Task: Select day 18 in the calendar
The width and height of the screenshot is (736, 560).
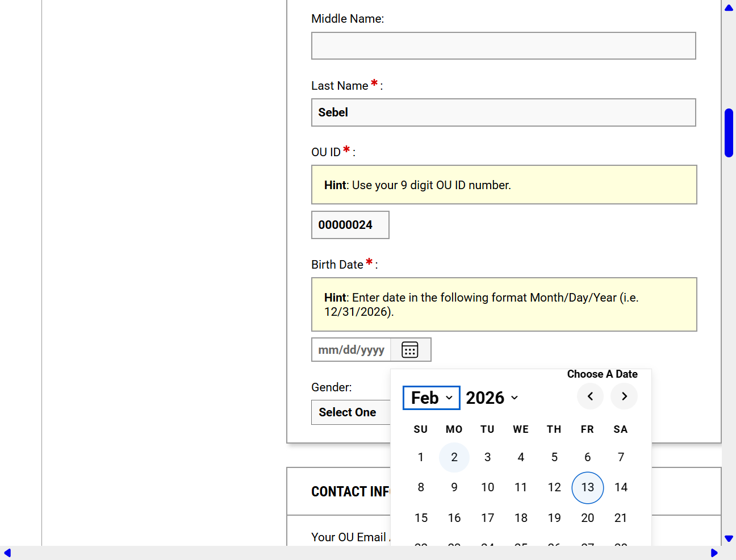Action: tap(521, 518)
